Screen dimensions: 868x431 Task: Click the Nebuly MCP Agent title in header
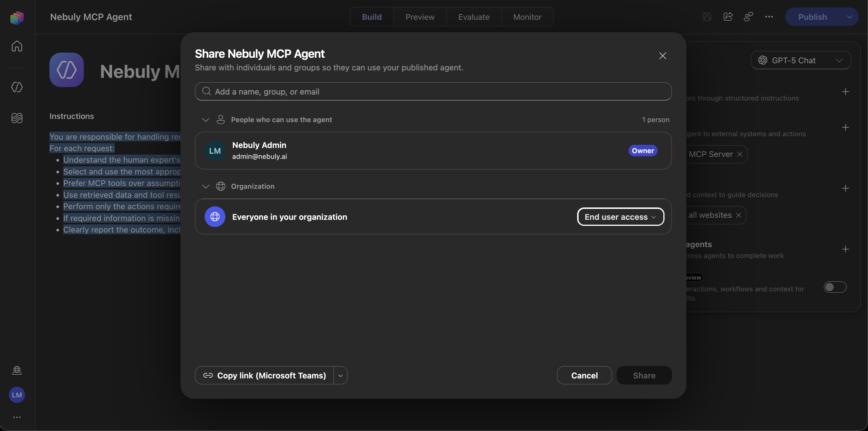click(91, 17)
